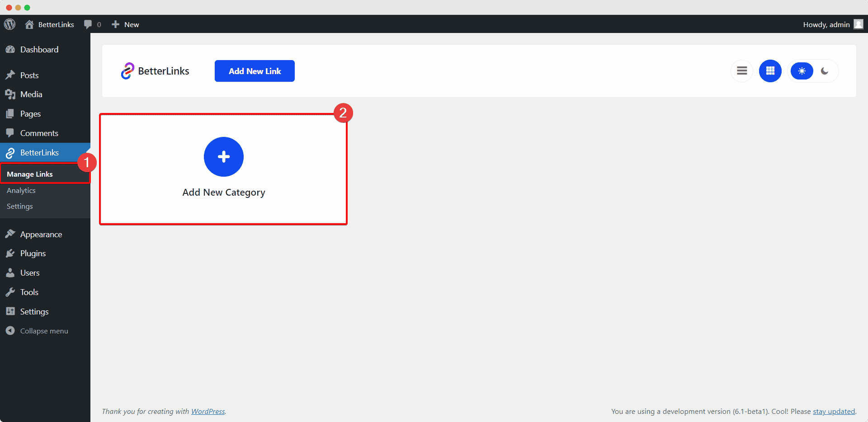Viewport: 868px width, 422px height.
Task: Open the stay updated link
Action: tap(834, 411)
